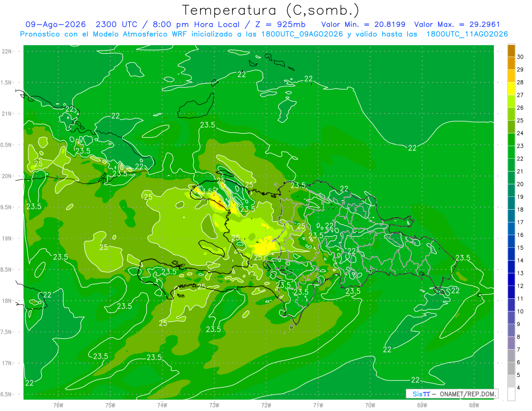Click the "68W" longitude axis label

tap(474, 405)
